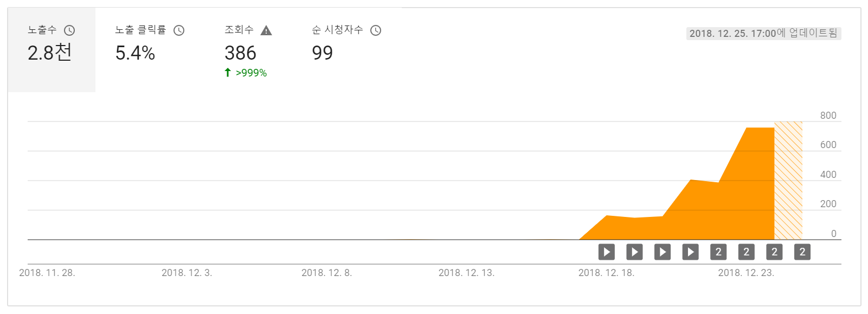Select the 노출수 2.8천 metric tab
The image size is (868, 314).
click(x=52, y=50)
